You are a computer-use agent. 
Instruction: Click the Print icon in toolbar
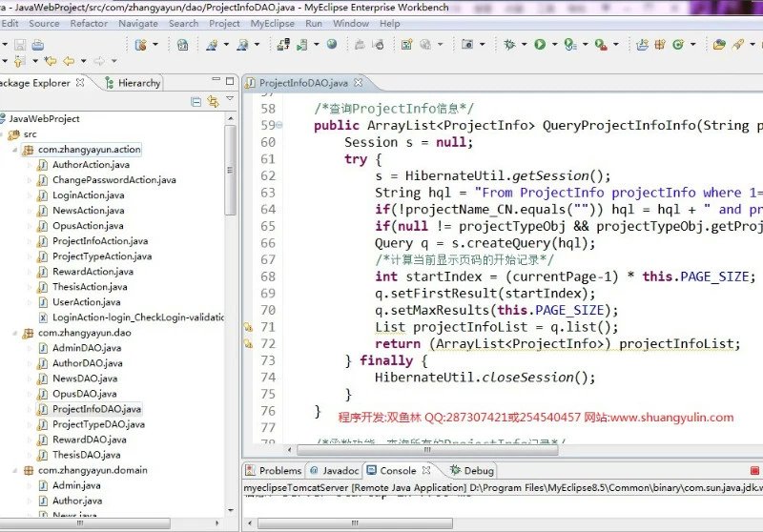tap(37, 45)
